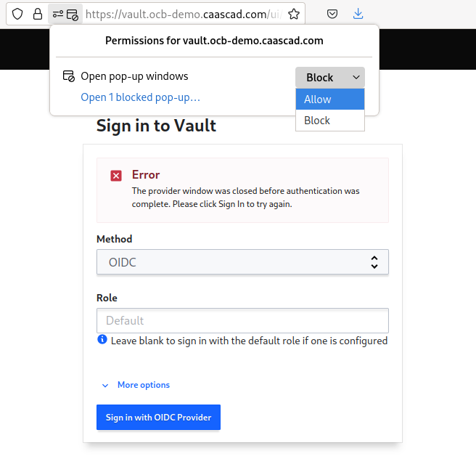The image size is (476, 459).
Task: Select Block in the pop-up permission list
Action: tap(330, 121)
